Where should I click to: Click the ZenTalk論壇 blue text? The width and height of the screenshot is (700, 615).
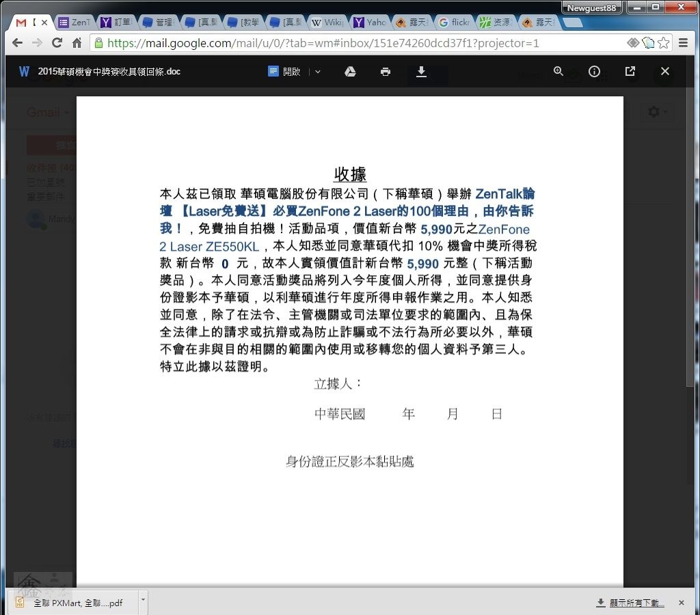505,193
